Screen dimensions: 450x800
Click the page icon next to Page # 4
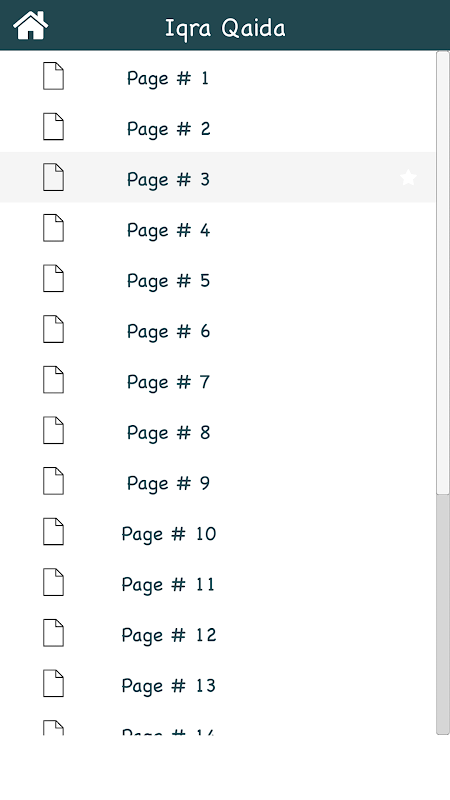click(54, 228)
